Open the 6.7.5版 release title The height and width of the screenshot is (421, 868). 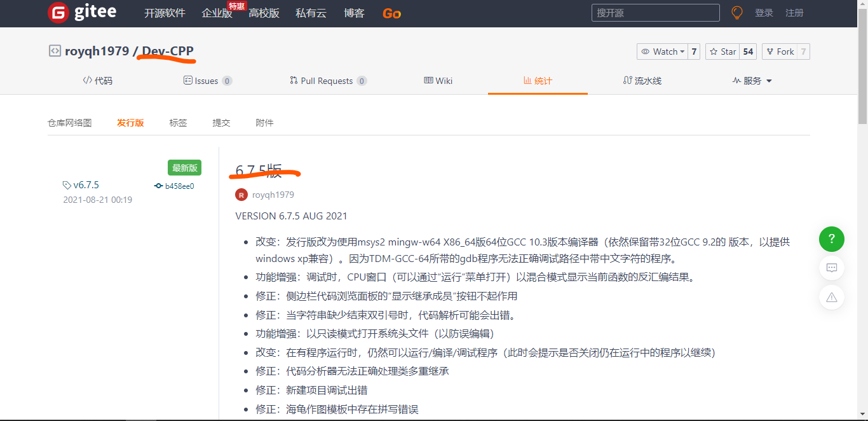click(x=259, y=170)
